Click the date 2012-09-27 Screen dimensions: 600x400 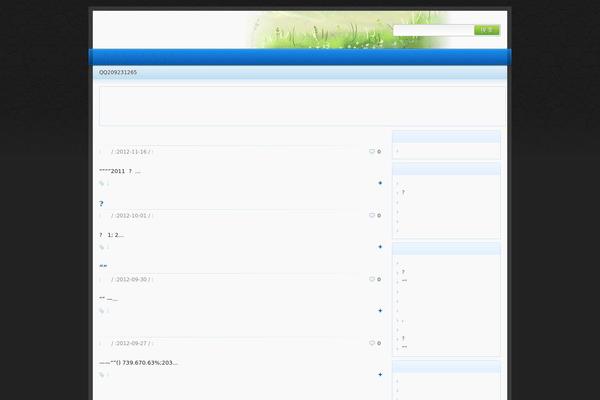[131, 343]
